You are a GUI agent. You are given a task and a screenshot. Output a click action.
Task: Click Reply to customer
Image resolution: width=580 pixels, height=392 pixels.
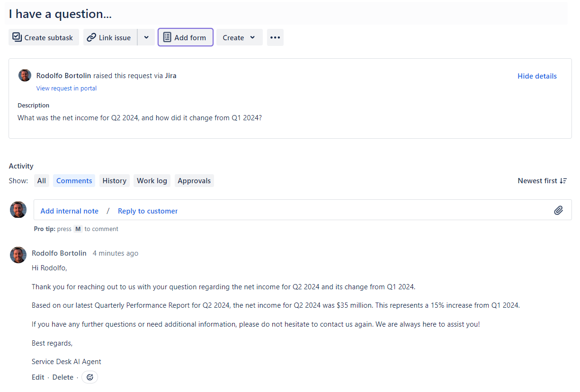coord(148,211)
